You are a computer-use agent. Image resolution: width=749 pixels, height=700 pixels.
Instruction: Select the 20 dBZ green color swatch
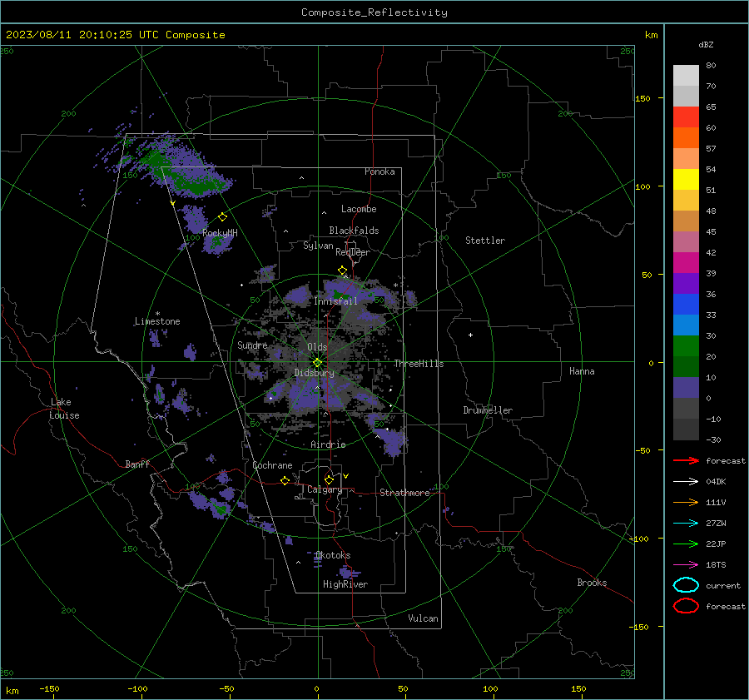(686, 366)
